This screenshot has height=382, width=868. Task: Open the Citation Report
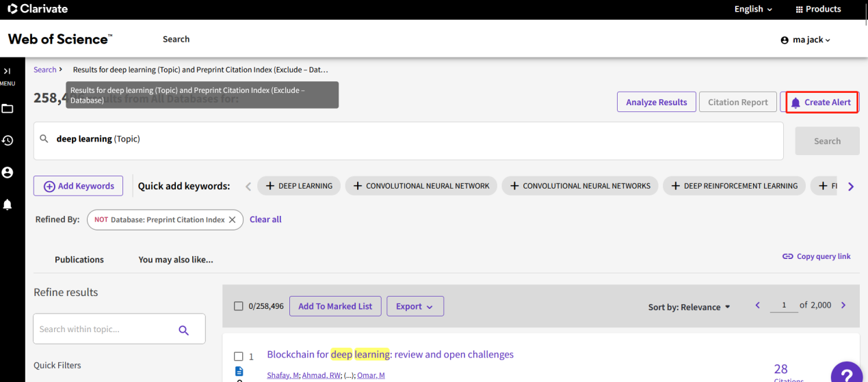pyautogui.click(x=738, y=102)
